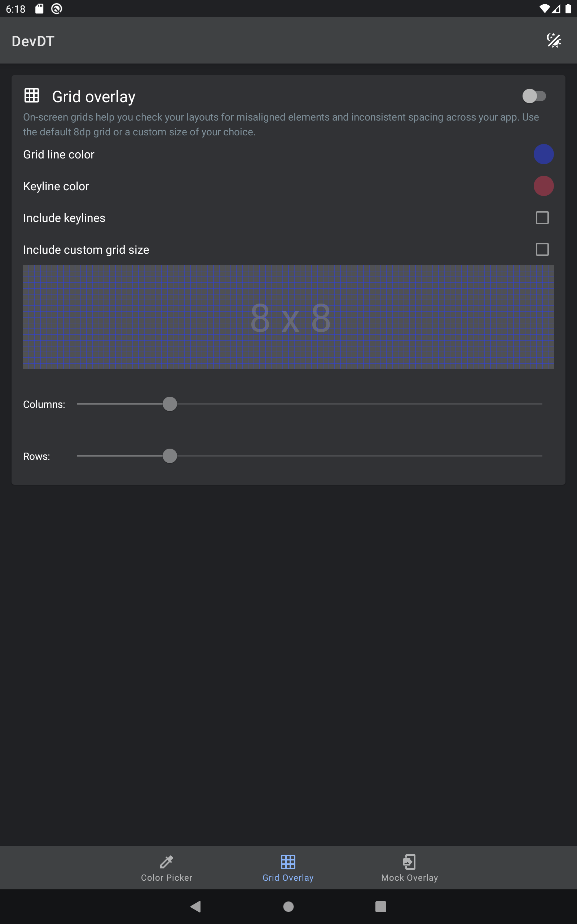577x924 pixels.
Task: Click the Rows slider thumb
Action: tap(169, 456)
